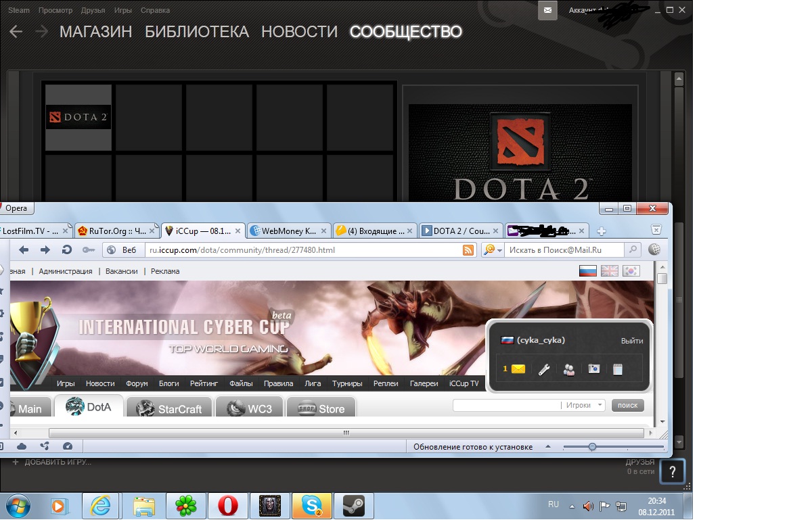Open the Администрация link on iCCup
The height and width of the screenshot is (522, 812).
(x=66, y=271)
